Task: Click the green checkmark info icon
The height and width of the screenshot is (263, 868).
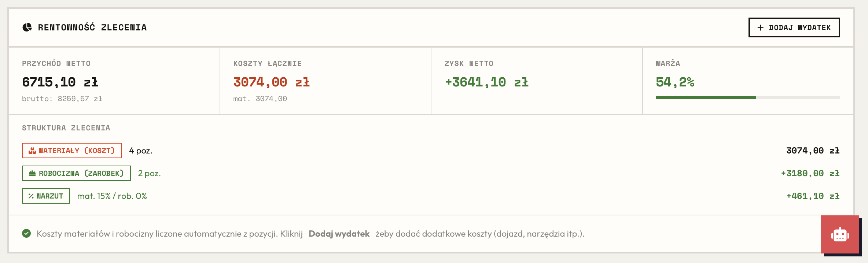Action: coord(26,233)
